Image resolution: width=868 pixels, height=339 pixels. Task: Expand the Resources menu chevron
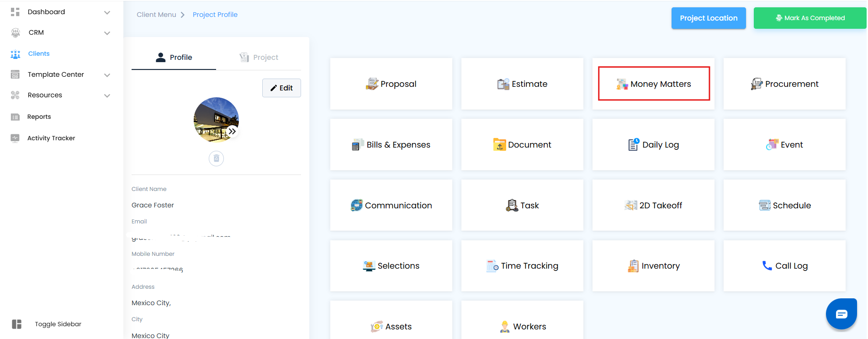[x=107, y=95]
